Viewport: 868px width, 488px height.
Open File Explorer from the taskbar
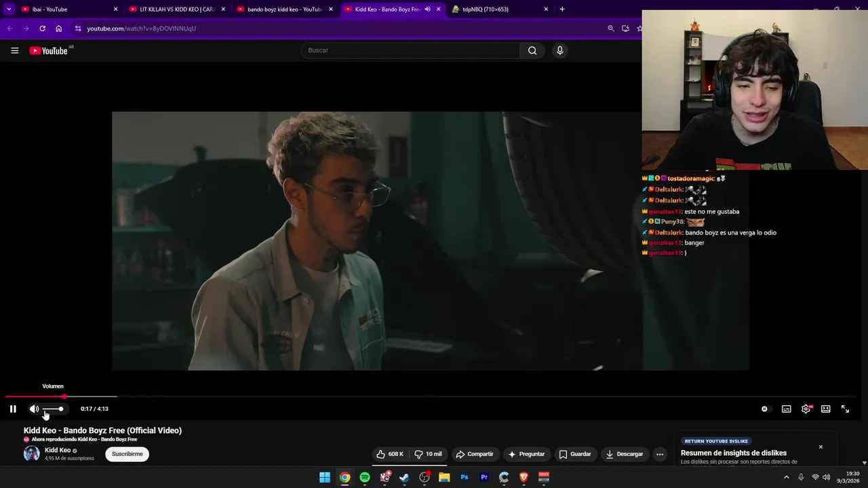point(444,477)
